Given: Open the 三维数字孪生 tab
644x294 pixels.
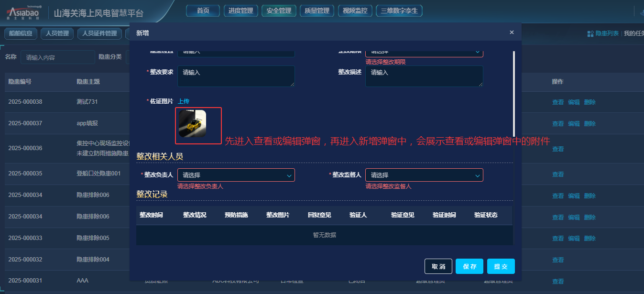Looking at the screenshot, I should 399,11.
